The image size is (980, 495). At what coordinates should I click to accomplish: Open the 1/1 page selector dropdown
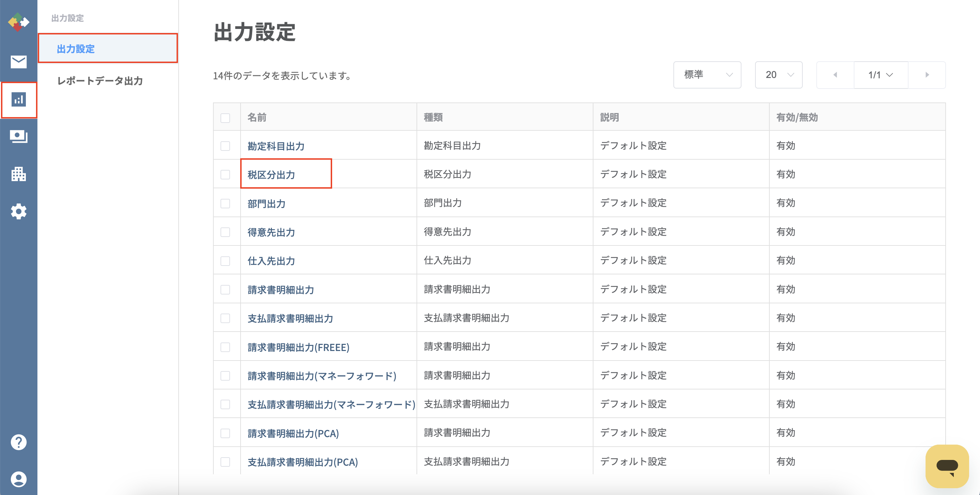point(881,75)
